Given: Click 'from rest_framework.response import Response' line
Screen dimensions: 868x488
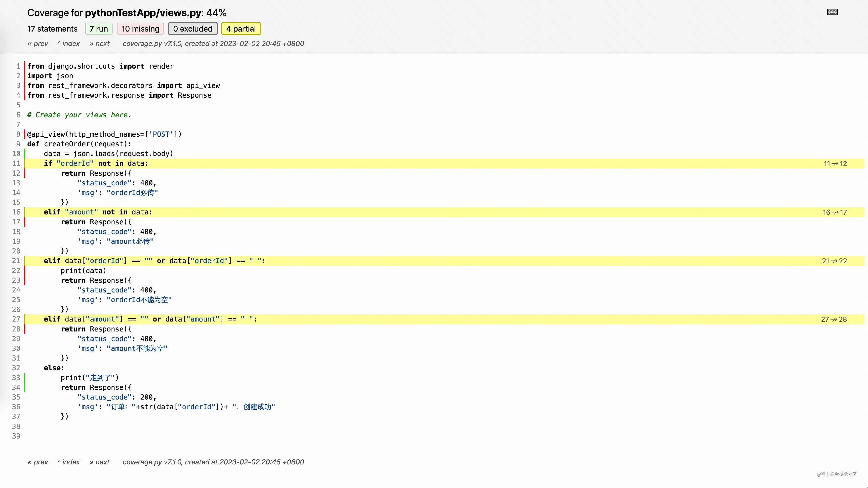Looking at the screenshot, I should (119, 95).
